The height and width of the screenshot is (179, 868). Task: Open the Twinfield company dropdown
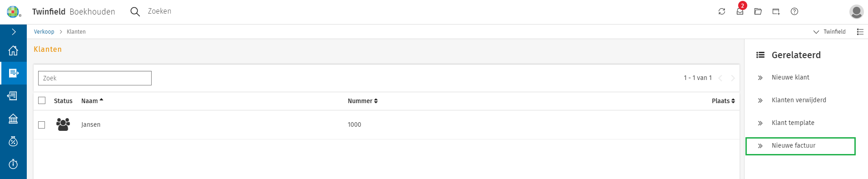click(829, 32)
